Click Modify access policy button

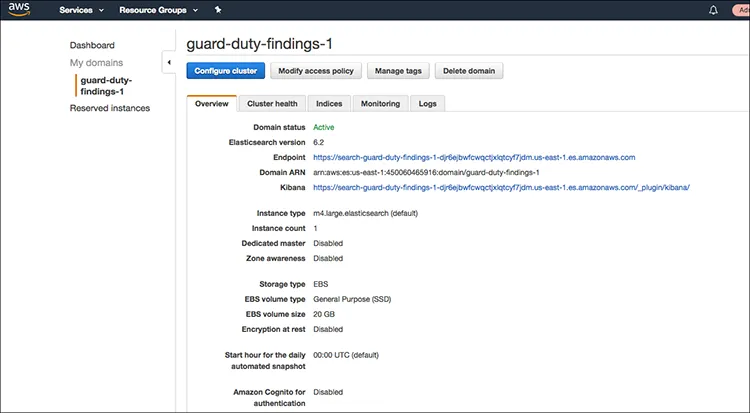pos(316,71)
